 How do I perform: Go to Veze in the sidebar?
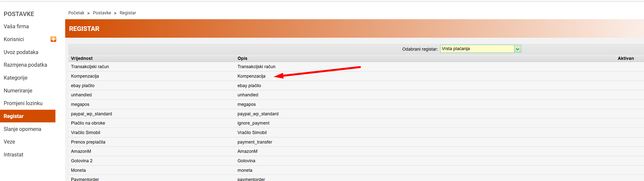click(9, 142)
